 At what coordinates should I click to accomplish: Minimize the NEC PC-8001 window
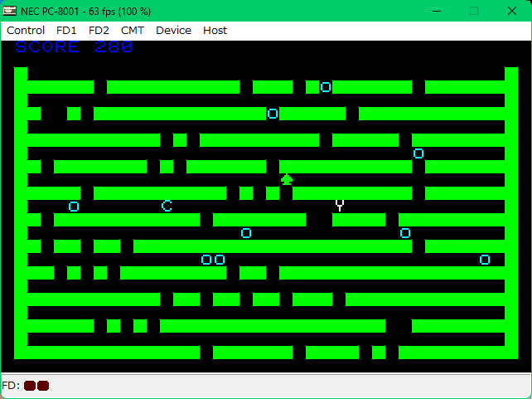(x=437, y=12)
